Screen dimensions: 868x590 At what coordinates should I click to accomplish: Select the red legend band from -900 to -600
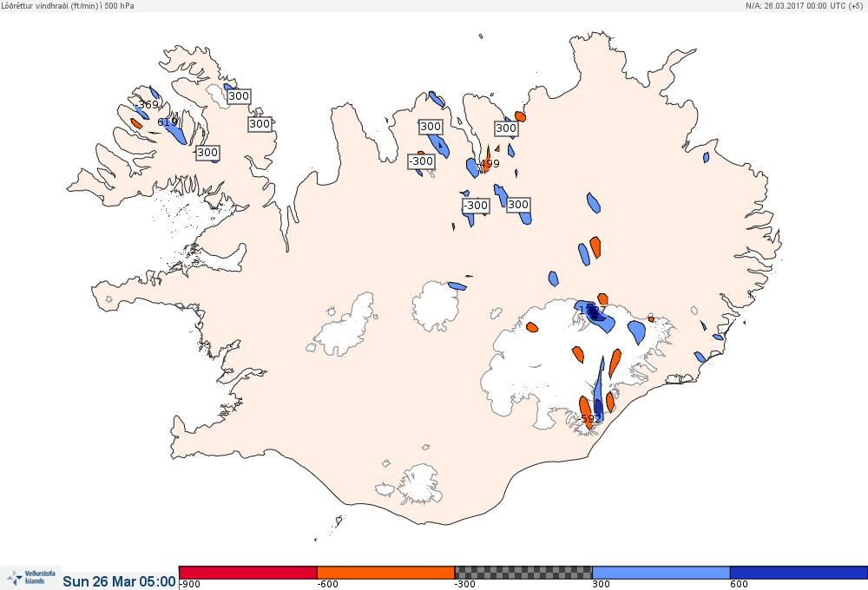point(248,573)
